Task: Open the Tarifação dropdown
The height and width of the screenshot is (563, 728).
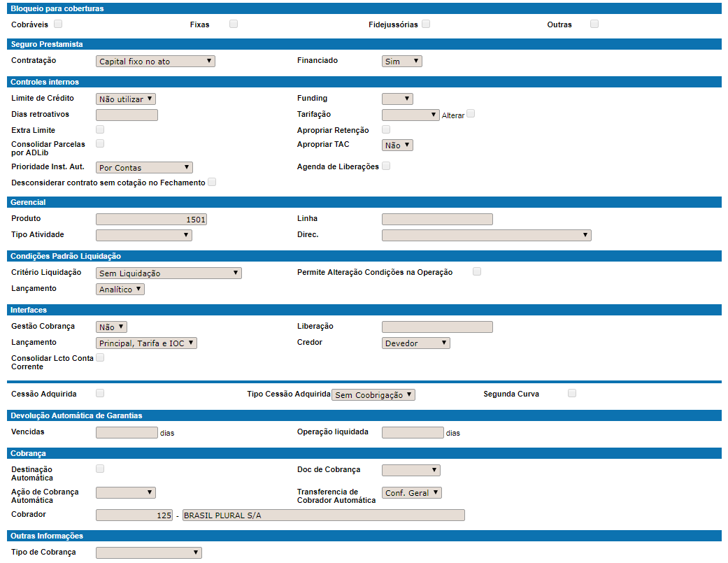Action: point(411,115)
